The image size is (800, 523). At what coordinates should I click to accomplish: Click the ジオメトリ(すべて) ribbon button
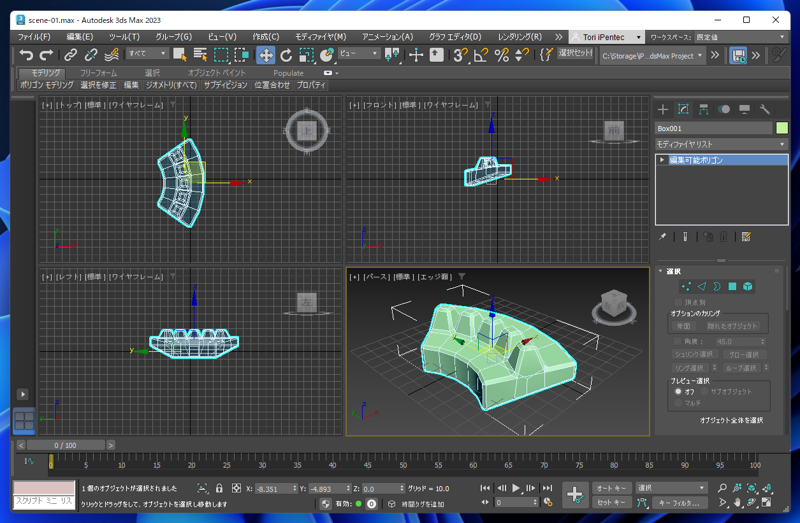point(171,85)
